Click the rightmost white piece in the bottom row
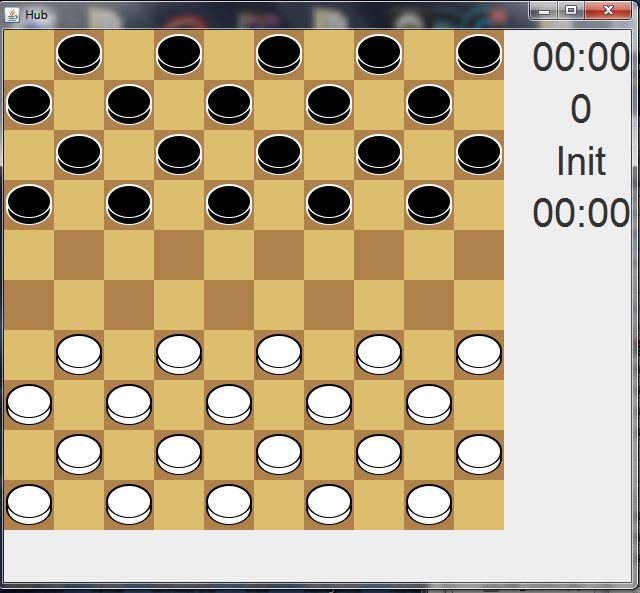Image resolution: width=640 pixels, height=593 pixels. [x=429, y=504]
